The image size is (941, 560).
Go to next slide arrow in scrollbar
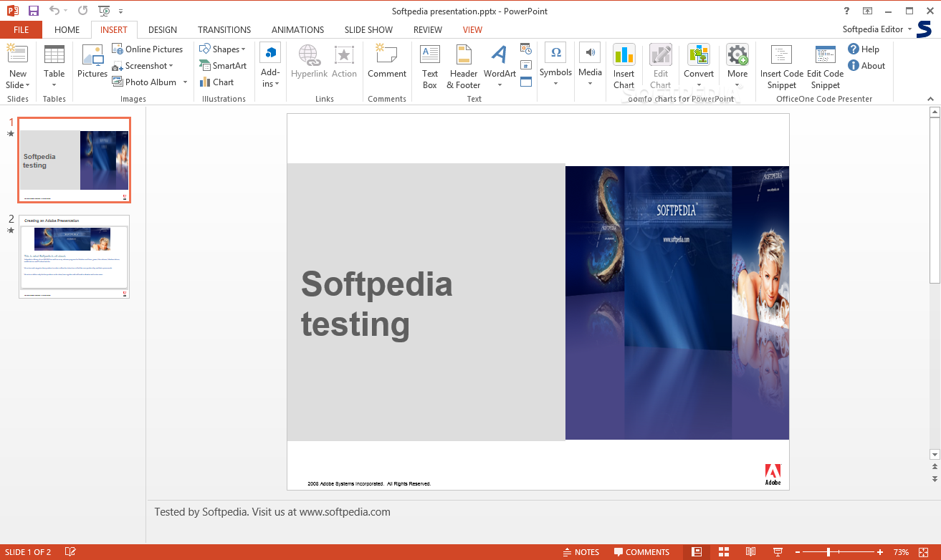coord(935,478)
